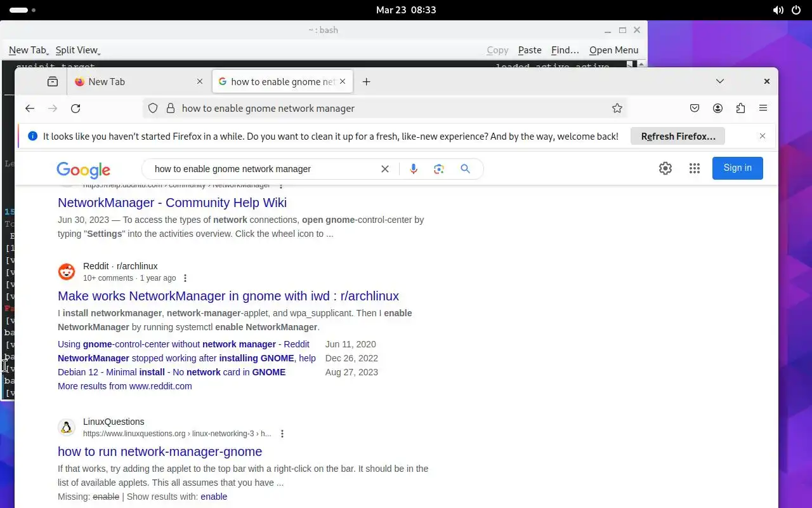Clear the Google search box text
This screenshot has width=812, height=508.
384,169
